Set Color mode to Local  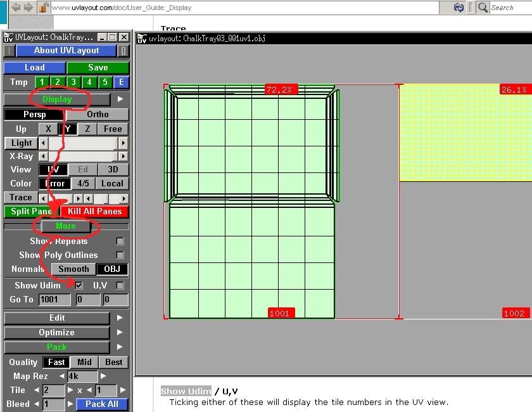(x=112, y=183)
